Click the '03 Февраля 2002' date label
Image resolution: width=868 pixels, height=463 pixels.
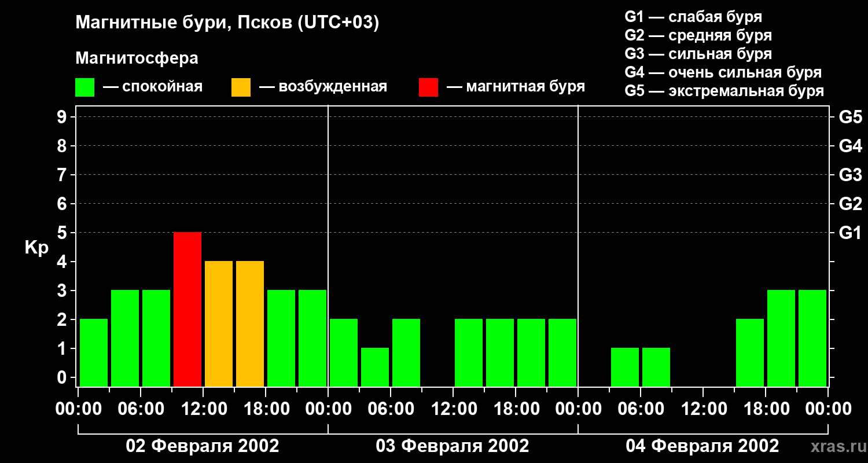click(x=453, y=446)
